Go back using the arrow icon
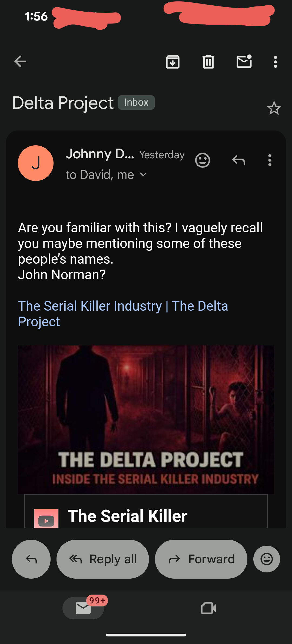 (x=20, y=62)
